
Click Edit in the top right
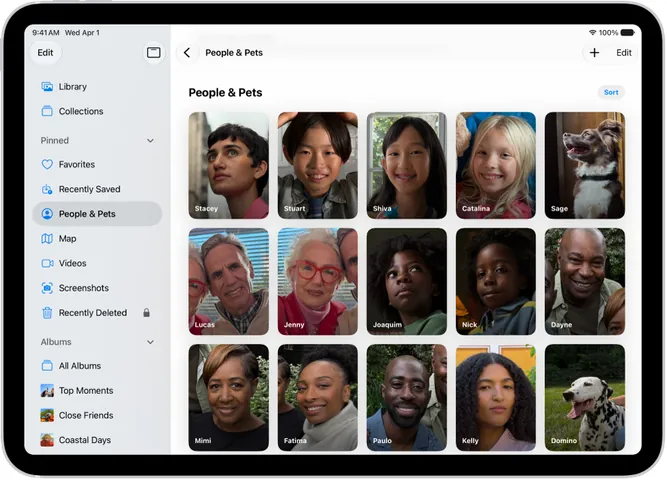click(x=624, y=53)
